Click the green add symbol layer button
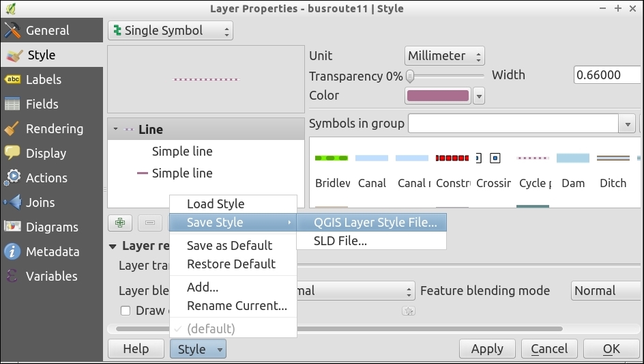Screen dimensions: 644x364 pyautogui.click(x=120, y=223)
